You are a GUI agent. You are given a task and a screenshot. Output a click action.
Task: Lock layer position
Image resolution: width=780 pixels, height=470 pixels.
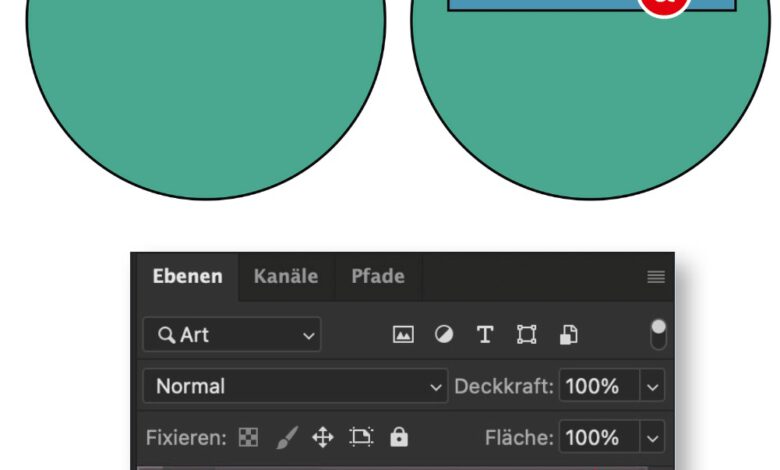[322, 438]
